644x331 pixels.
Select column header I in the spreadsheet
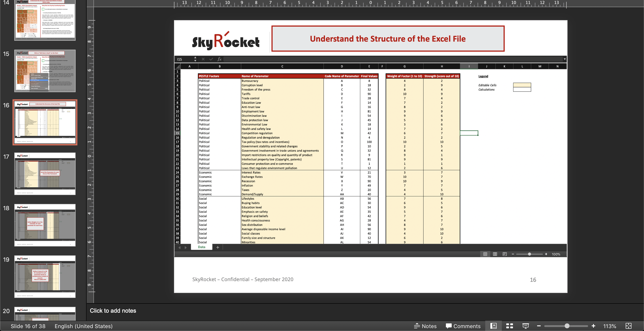(469, 66)
